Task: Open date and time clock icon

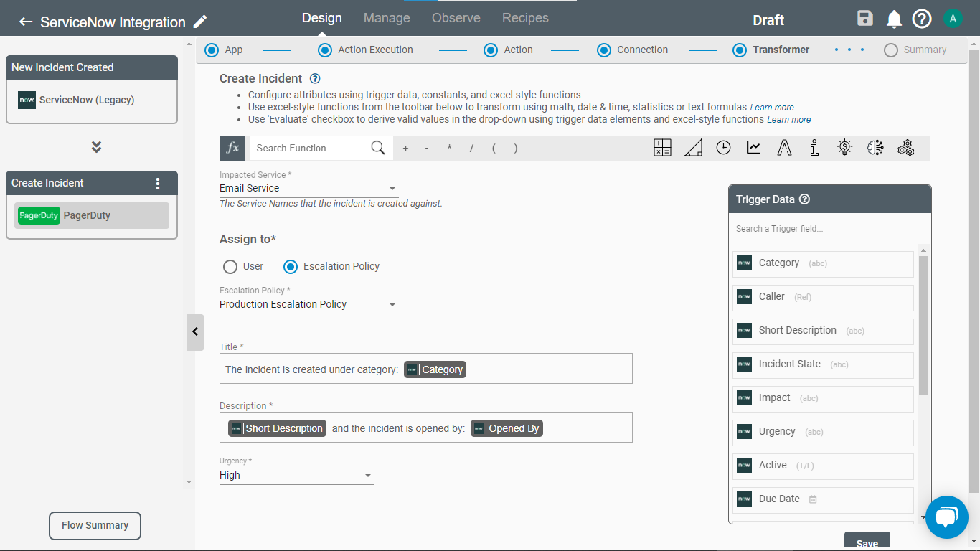Action: click(723, 148)
